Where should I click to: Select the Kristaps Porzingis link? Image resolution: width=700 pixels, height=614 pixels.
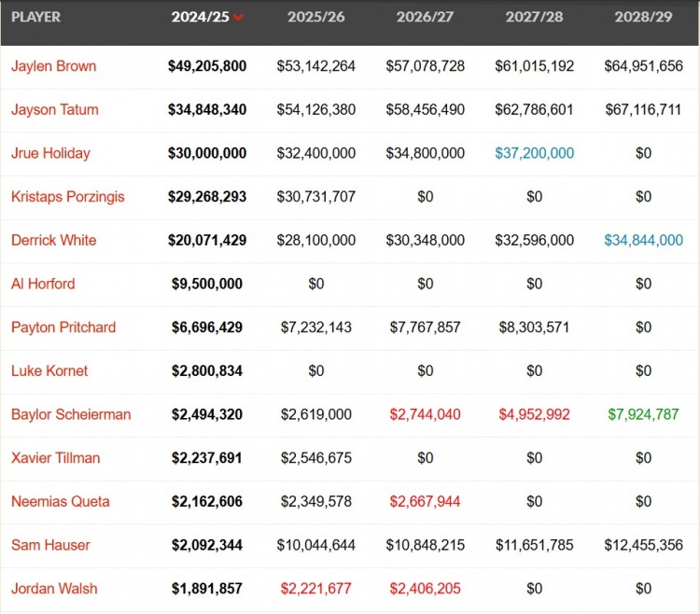(x=67, y=197)
